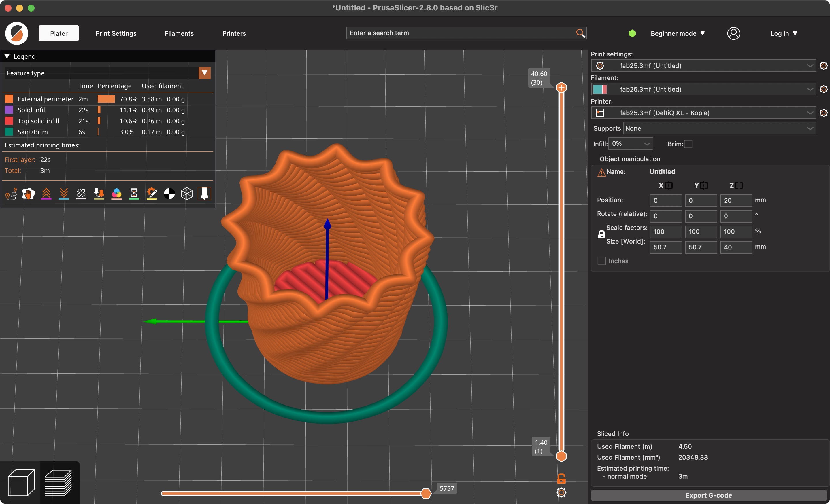Viewport: 830px width, 504px height.
Task: Collapse the Legend panel triangle
Action: point(7,56)
